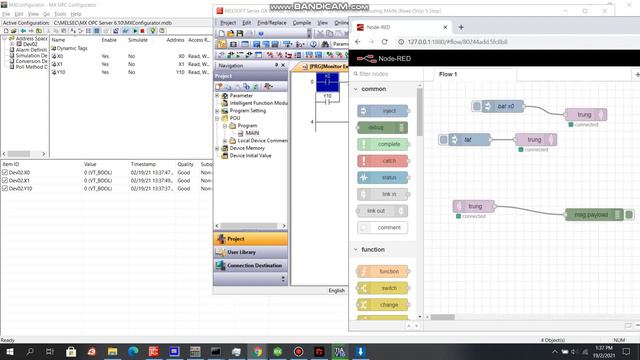
Task: Click Connection Destination button in Navigation pane
Action: (250, 266)
